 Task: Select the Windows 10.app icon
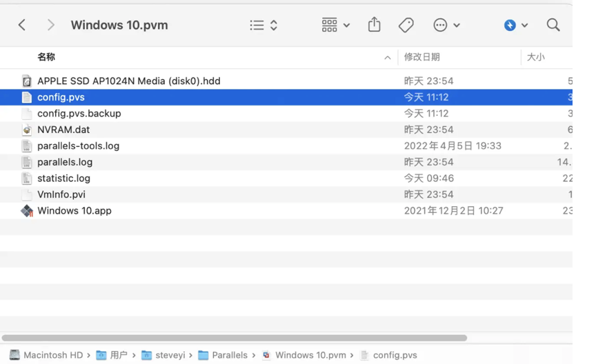pyautogui.click(x=27, y=211)
